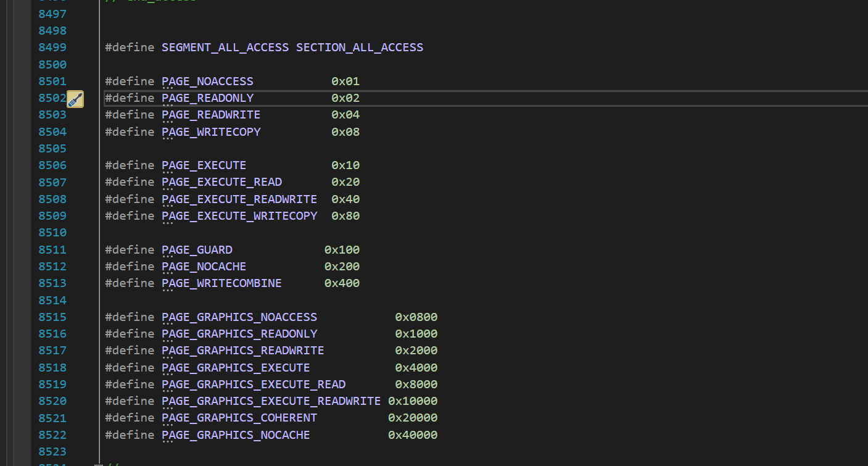Image resolution: width=868 pixels, height=466 pixels.
Task: Click the PAGE_GRAPHICS_EXECUTE macro on line 8518
Action: [236, 368]
